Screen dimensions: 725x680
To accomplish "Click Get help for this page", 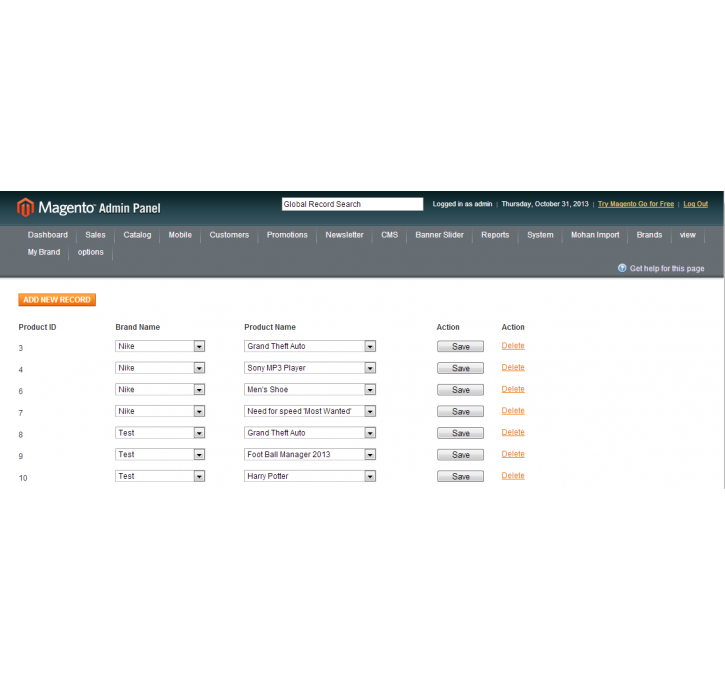I will [x=667, y=269].
